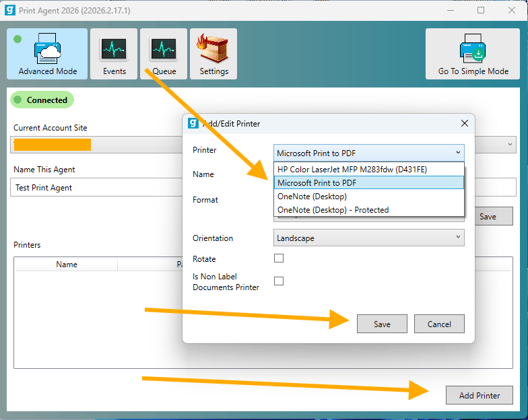The width and height of the screenshot is (528, 420).
Task: Open Settings with the flaming box icon
Action: (213, 54)
